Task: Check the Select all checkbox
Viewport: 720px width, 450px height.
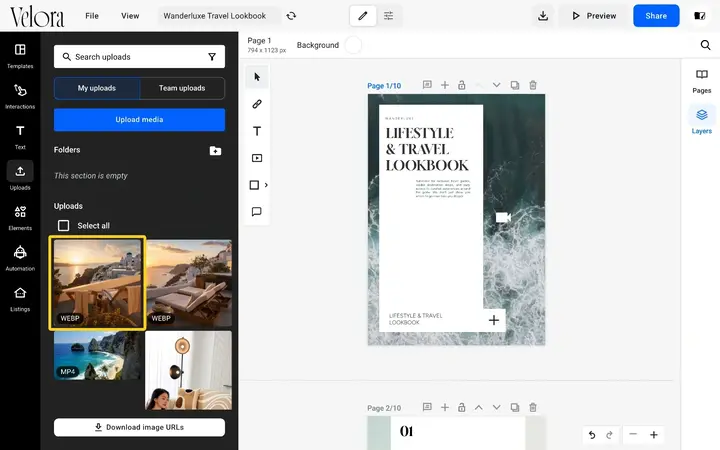Action: pyautogui.click(x=63, y=225)
